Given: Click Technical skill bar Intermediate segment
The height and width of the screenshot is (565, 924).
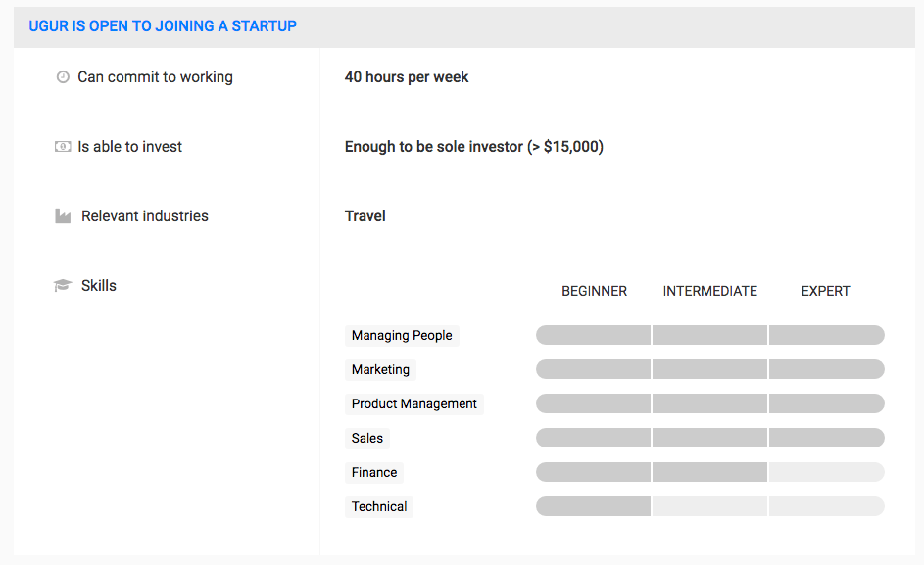Looking at the screenshot, I should pos(709,506).
